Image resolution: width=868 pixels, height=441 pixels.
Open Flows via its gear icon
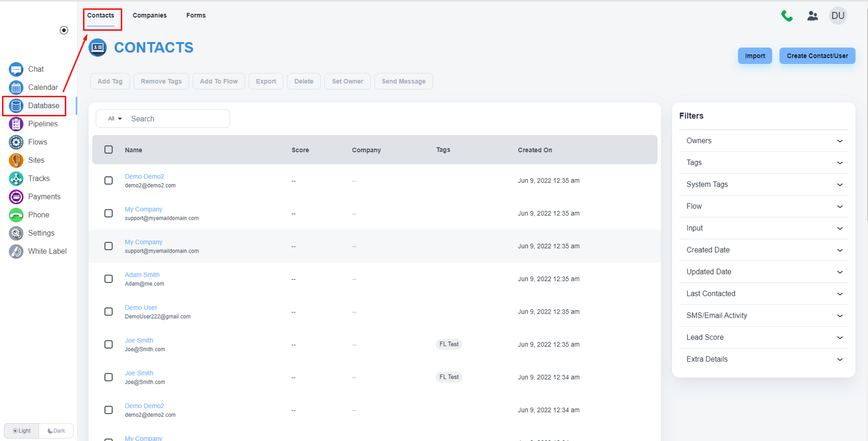tap(16, 142)
